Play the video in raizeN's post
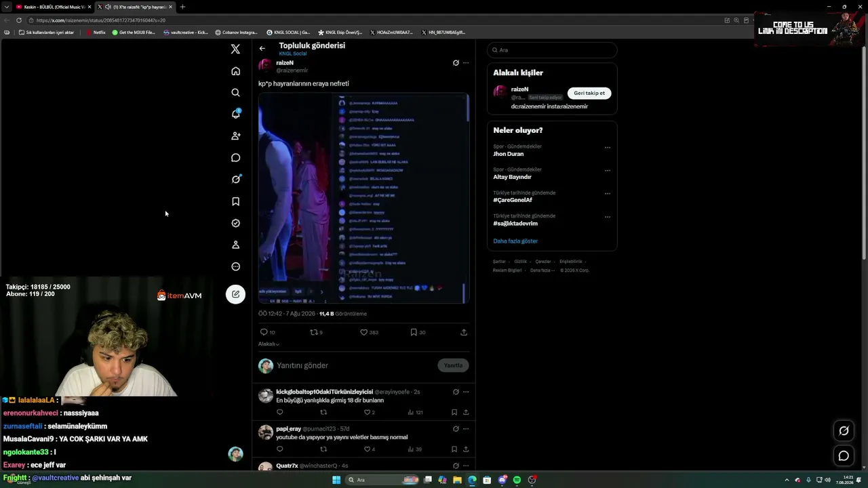868x488 pixels. click(x=363, y=198)
